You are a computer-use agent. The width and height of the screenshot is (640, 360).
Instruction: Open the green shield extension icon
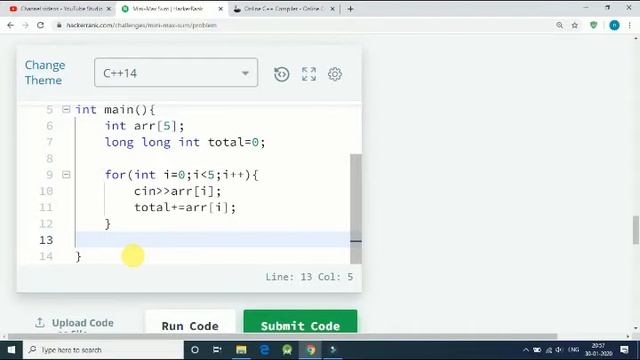click(593, 25)
